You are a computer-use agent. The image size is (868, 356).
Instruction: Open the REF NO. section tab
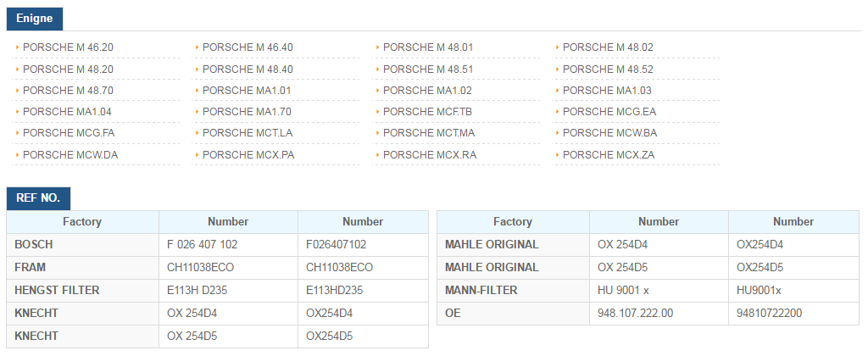[38, 198]
